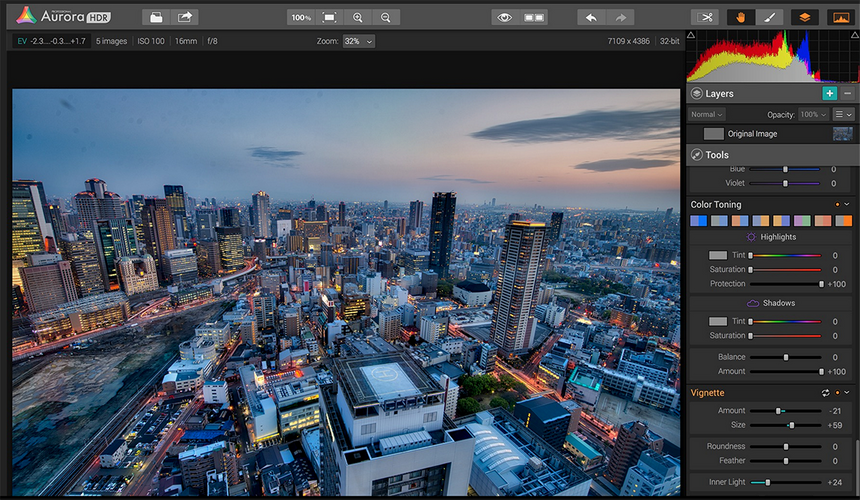Collapse the Vignette section
This screenshot has height=500, width=860.
[x=847, y=393]
